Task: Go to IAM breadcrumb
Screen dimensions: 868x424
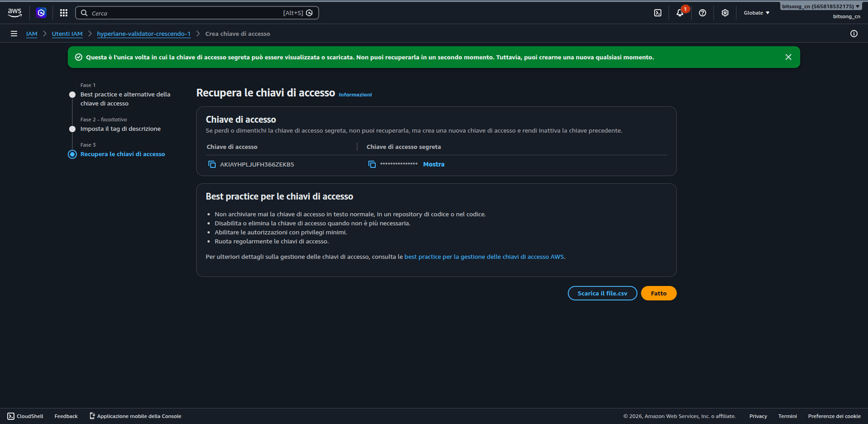Action: [x=32, y=34]
